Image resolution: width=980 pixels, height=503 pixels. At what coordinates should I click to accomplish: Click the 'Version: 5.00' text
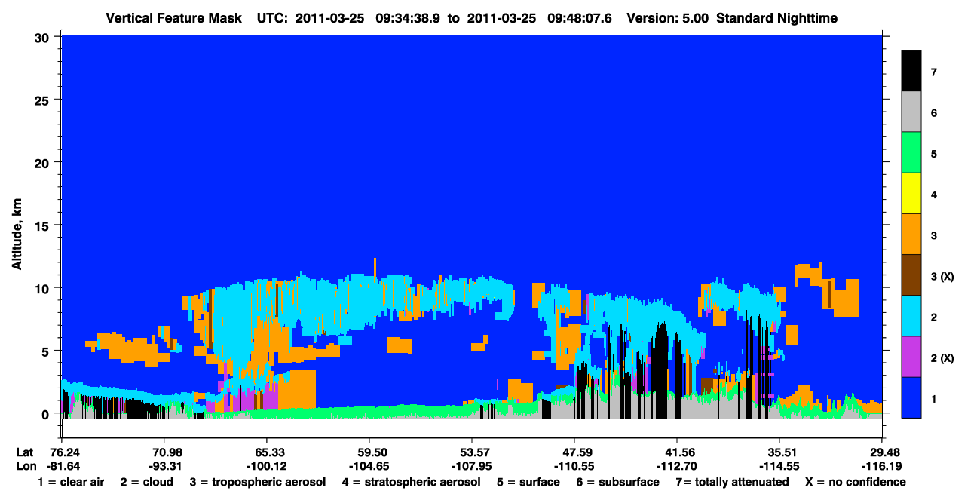pos(669,17)
